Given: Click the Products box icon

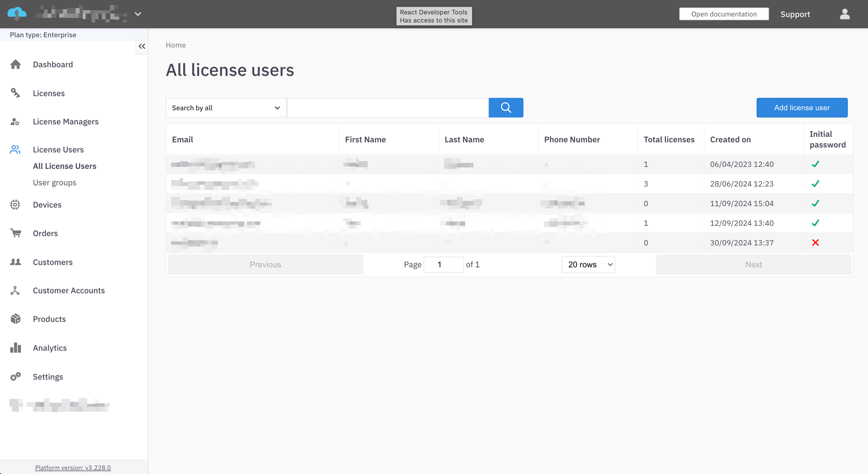Looking at the screenshot, I should coord(15,319).
